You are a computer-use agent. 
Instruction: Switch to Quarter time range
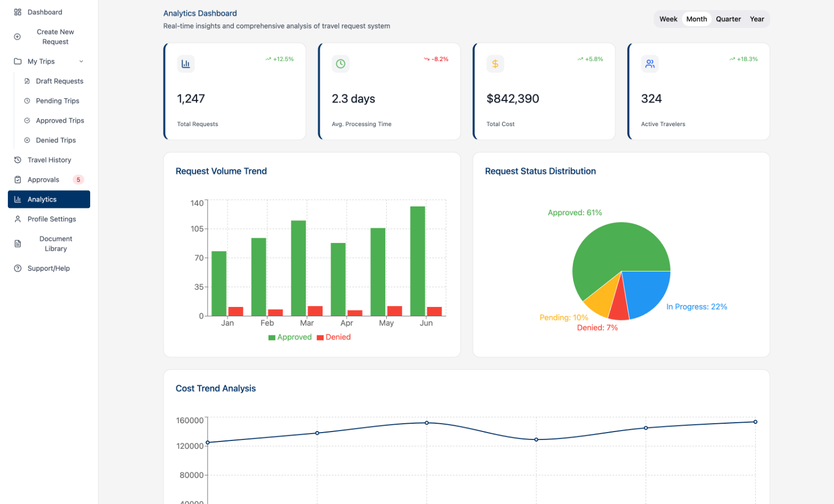[728, 19]
